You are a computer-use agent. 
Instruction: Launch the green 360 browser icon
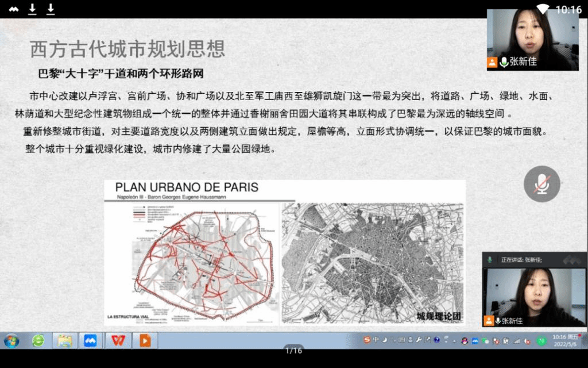point(38,341)
